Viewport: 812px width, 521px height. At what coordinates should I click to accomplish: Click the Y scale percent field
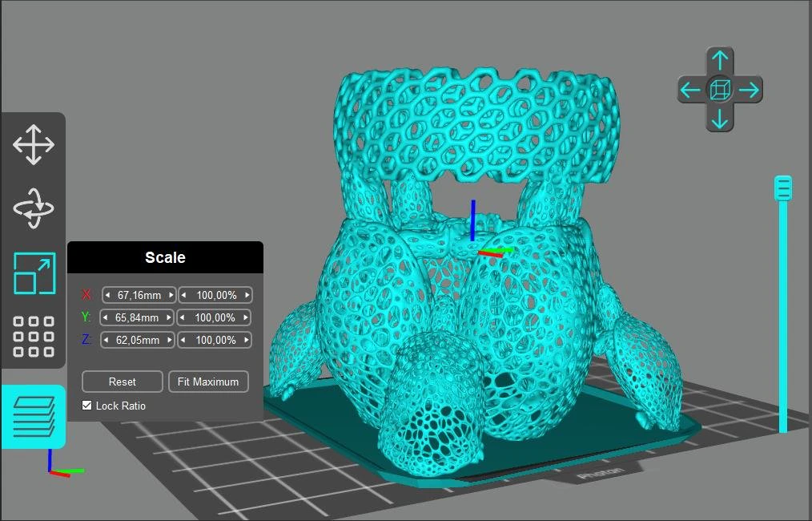pyautogui.click(x=214, y=317)
